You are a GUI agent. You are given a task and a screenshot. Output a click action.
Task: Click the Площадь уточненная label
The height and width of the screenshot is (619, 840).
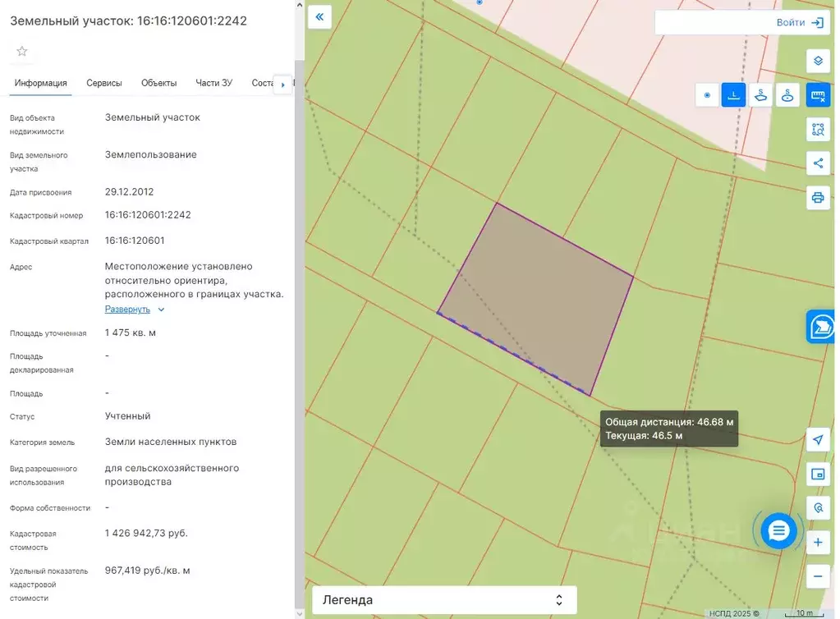[48, 333]
